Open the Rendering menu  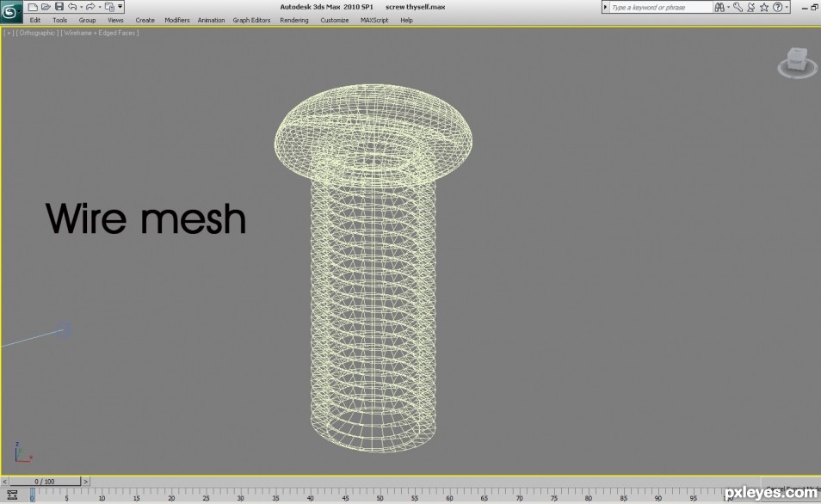pos(293,20)
